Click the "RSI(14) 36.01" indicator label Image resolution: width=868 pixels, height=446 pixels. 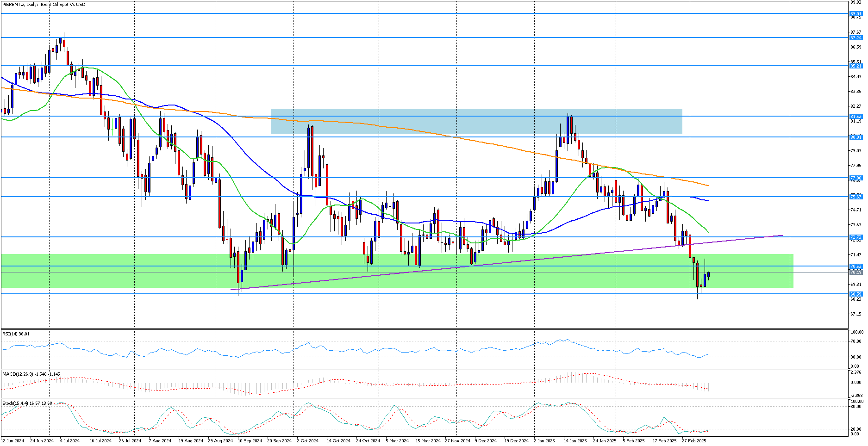16,334
